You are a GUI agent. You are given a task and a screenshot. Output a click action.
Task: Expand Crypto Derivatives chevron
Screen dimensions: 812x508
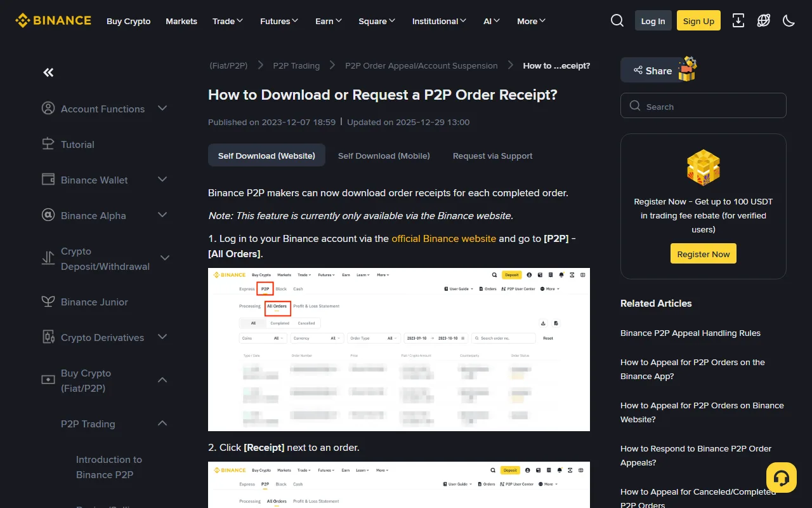162,337
